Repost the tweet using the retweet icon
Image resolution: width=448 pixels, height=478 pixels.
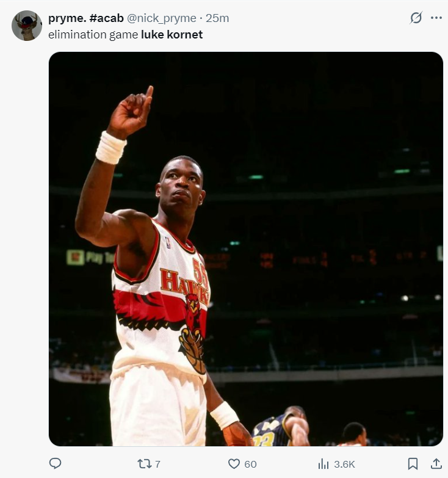144,464
